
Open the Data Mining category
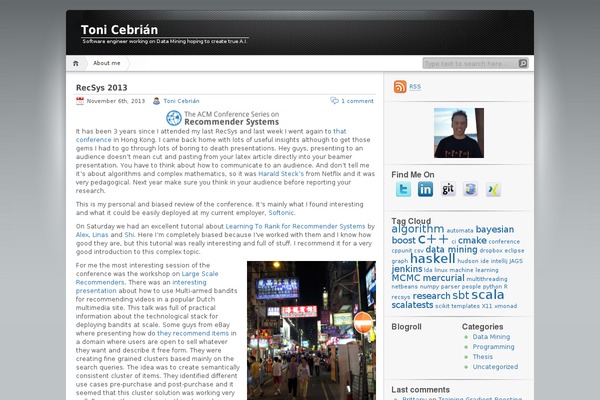pyautogui.click(x=491, y=337)
